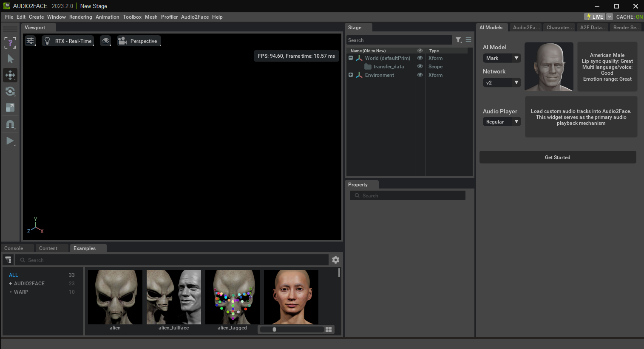Open viewport settings sliders icon

pyautogui.click(x=30, y=41)
